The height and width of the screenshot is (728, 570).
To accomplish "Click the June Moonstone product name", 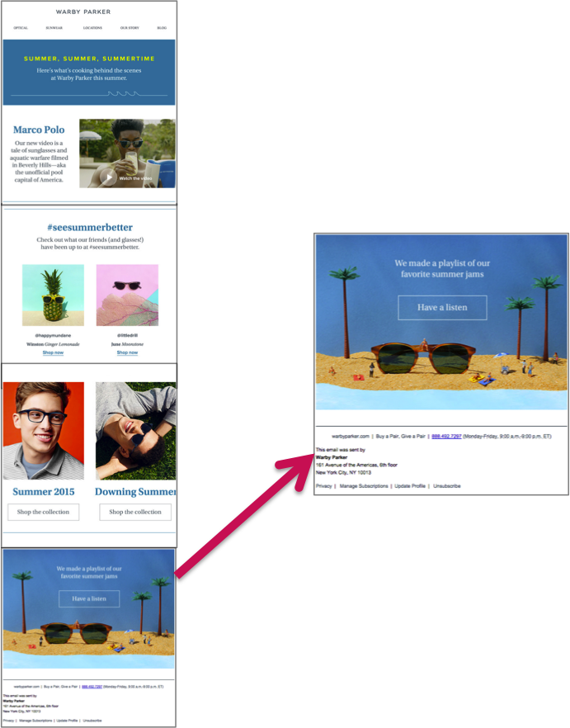I will pos(127,344).
